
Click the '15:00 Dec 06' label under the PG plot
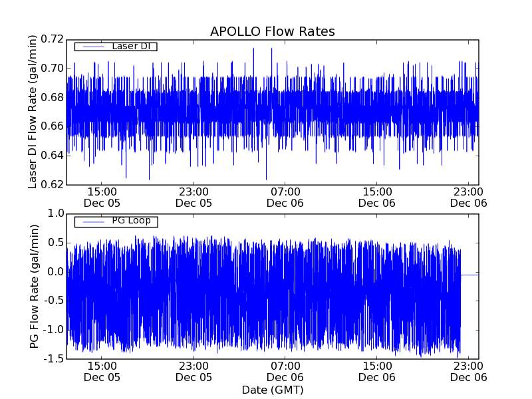[x=377, y=372]
